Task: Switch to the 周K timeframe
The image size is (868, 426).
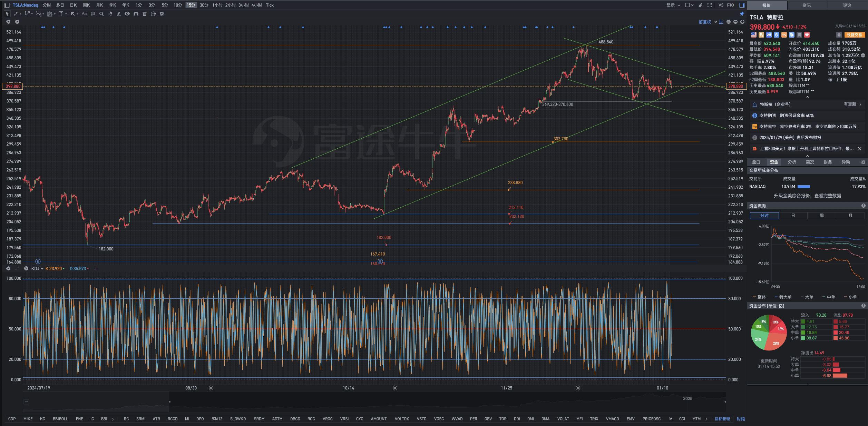Action: tap(86, 5)
